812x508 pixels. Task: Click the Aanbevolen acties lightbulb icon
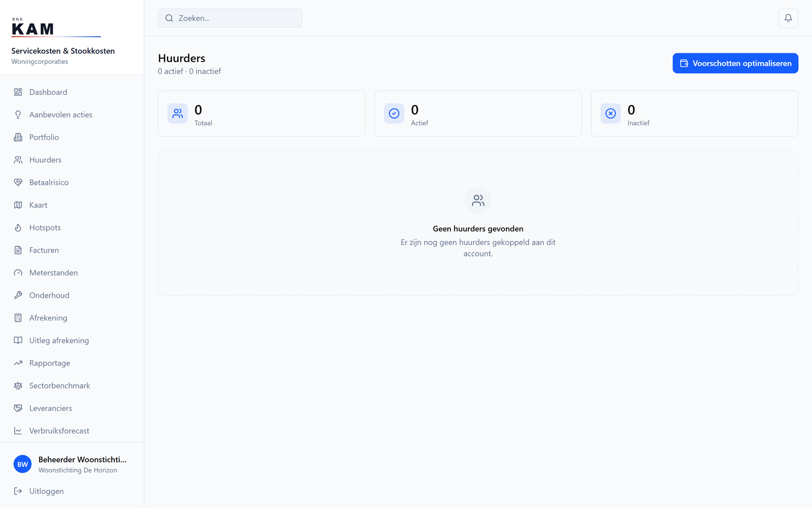point(18,115)
